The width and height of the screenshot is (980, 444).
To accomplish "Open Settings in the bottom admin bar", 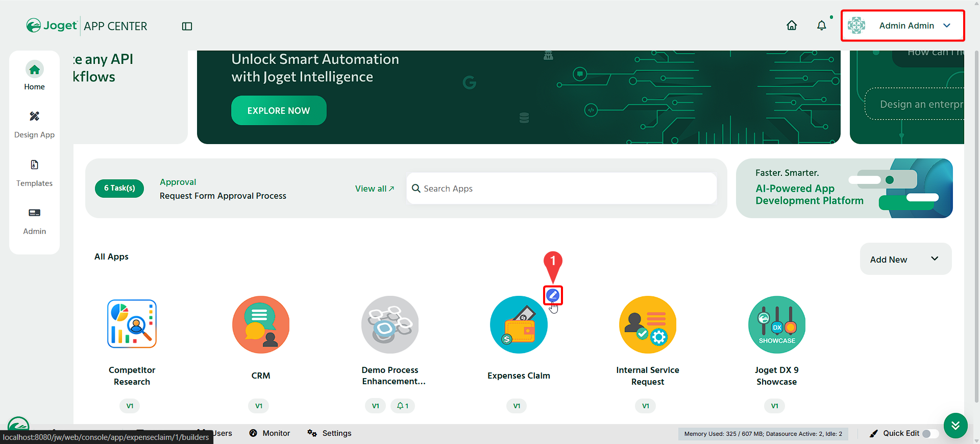I will point(329,433).
